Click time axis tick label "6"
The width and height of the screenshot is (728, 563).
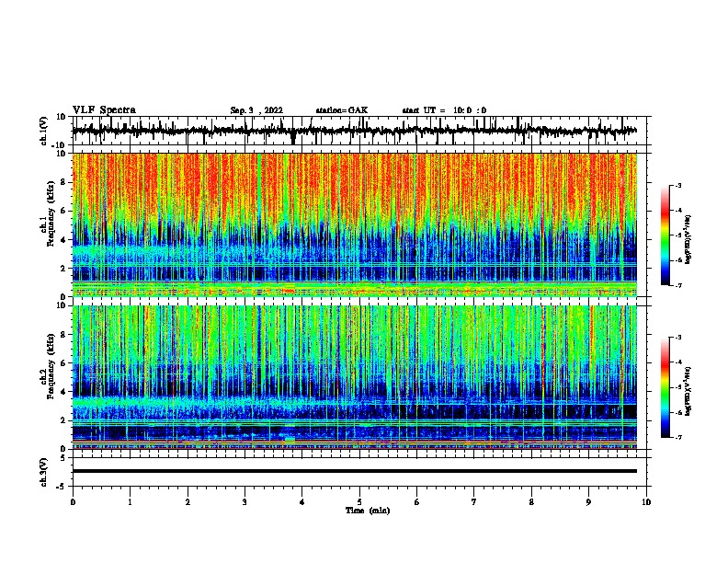coord(417,502)
